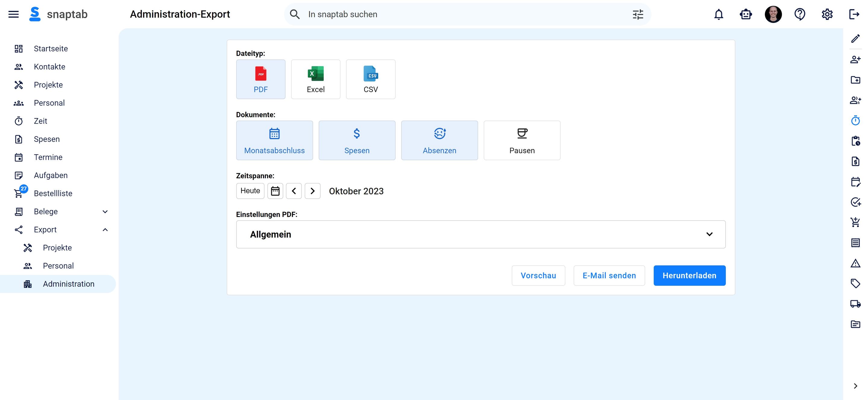Switch to the Personal export section

(x=58, y=265)
